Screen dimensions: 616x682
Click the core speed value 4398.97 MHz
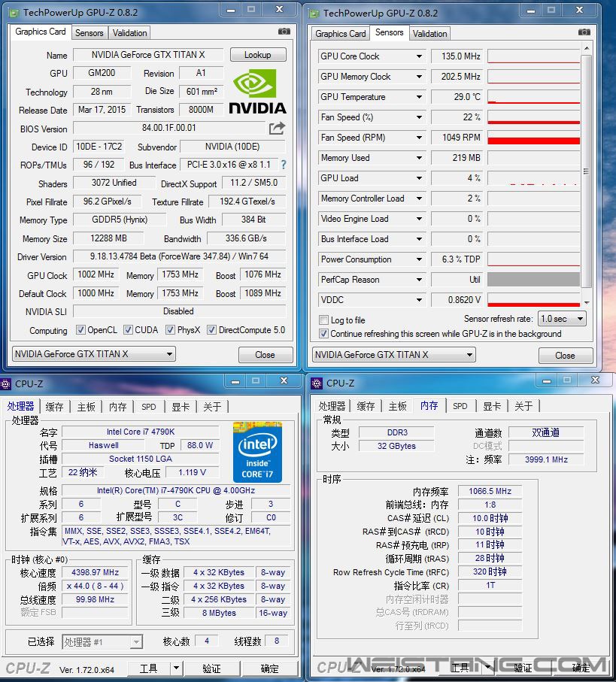point(96,572)
